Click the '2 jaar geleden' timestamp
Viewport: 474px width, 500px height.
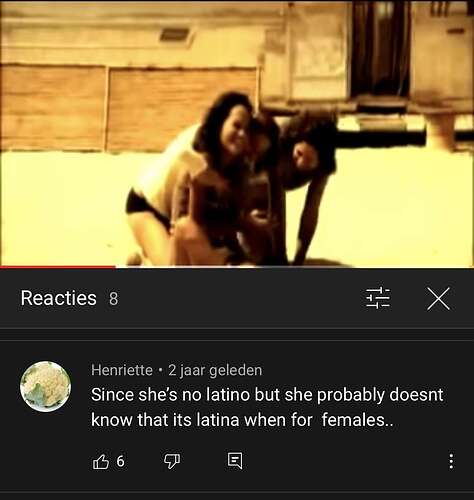pos(215,370)
